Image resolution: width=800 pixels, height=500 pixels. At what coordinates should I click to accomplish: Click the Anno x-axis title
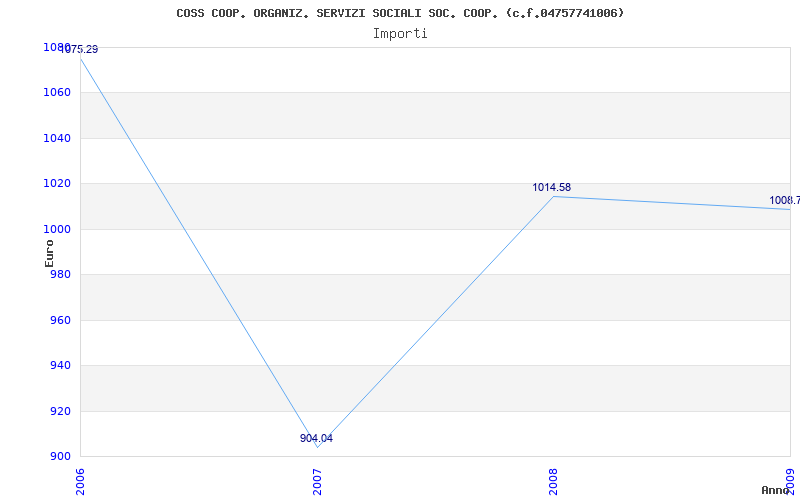(x=775, y=490)
